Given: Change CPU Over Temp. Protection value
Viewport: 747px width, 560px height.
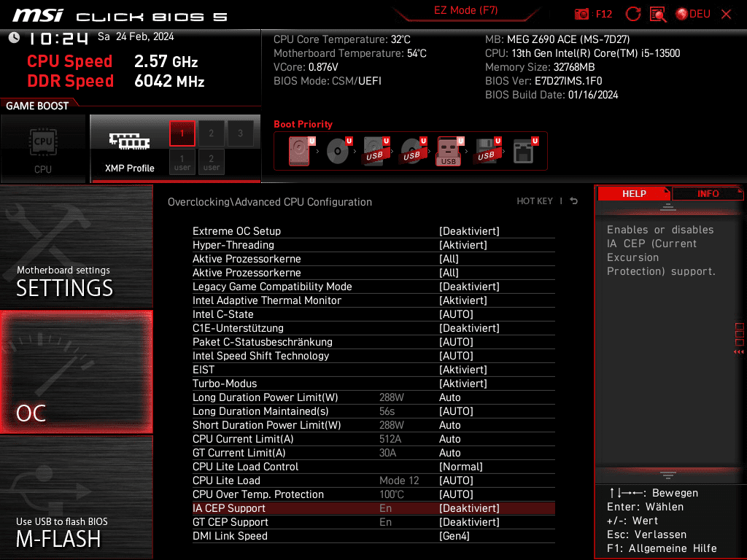Looking at the screenshot, I should point(456,494).
